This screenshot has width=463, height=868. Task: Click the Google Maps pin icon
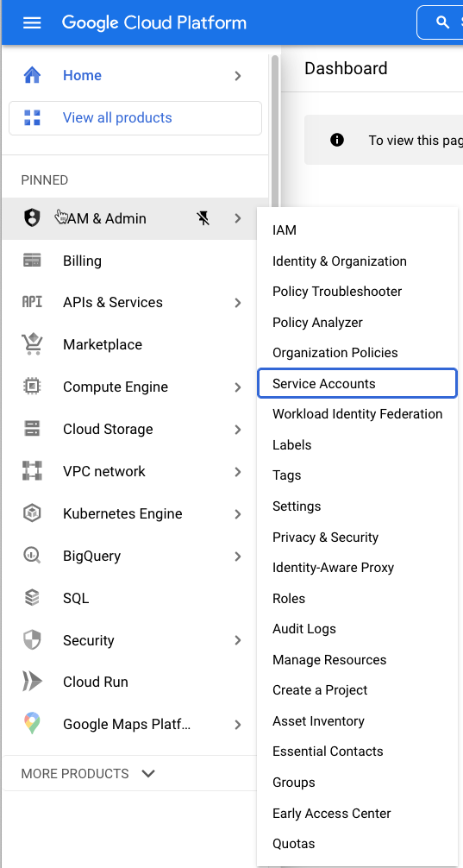pyautogui.click(x=32, y=724)
